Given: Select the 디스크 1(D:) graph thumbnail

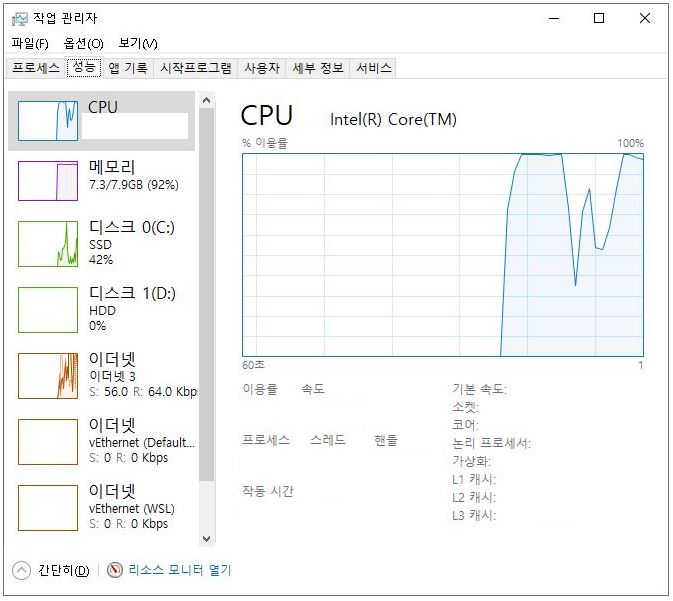Looking at the screenshot, I should (48, 310).
